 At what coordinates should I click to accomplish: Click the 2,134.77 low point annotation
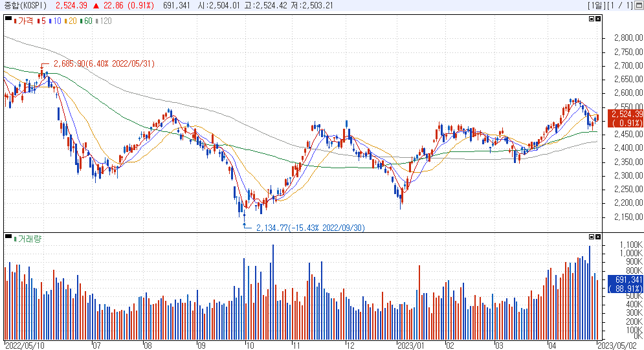(x=311, y=228)
